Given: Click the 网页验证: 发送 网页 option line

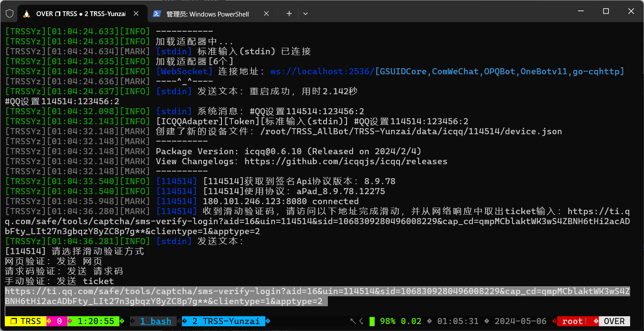Looking at the screenshot, I should [53, 261].
